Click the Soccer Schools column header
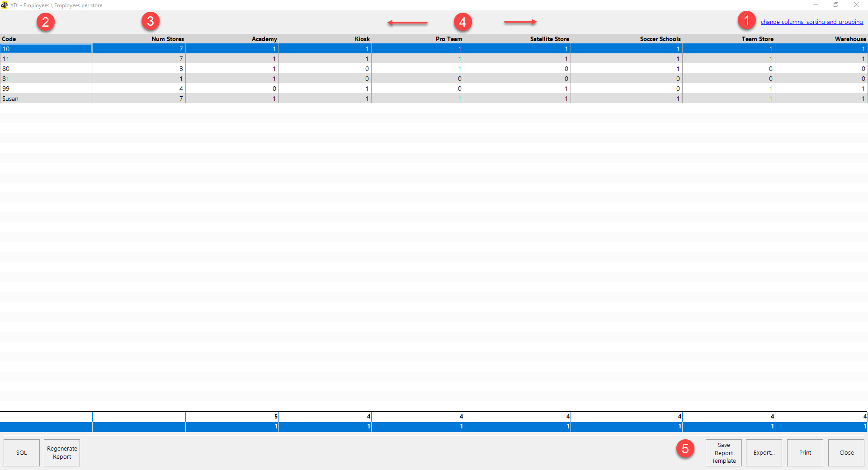Image resolution: width=868 pixels, height=470 pixels. (x=627, y=39)
